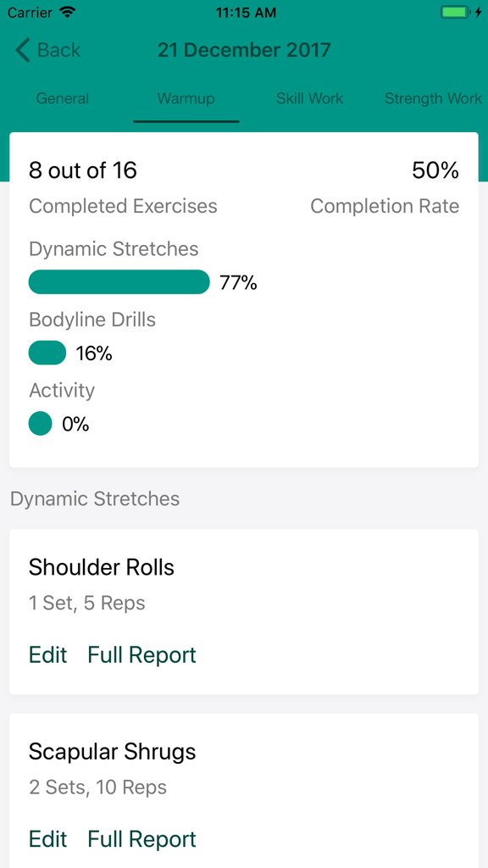The image size is (488, 868).
Task: Switch to the Skill Work tab
Action: coord(308,98)
